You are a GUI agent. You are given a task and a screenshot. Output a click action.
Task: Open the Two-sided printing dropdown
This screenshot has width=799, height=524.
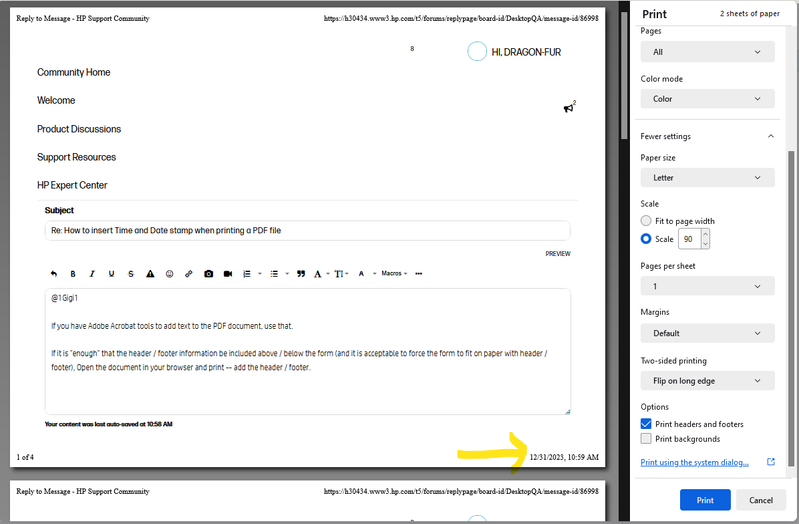707,381
